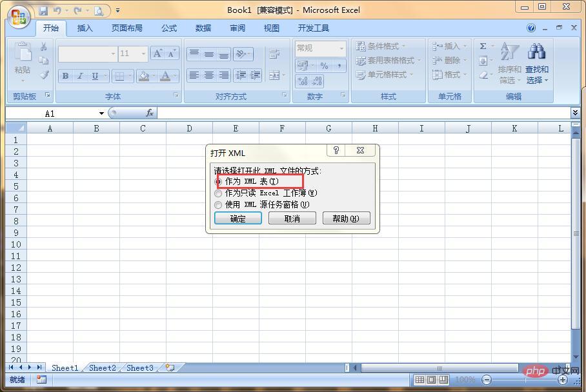Click the dialog's question mark help button
Image resolution: width=586 pixels, height=392 pixels.
click(x=336, y=150)
